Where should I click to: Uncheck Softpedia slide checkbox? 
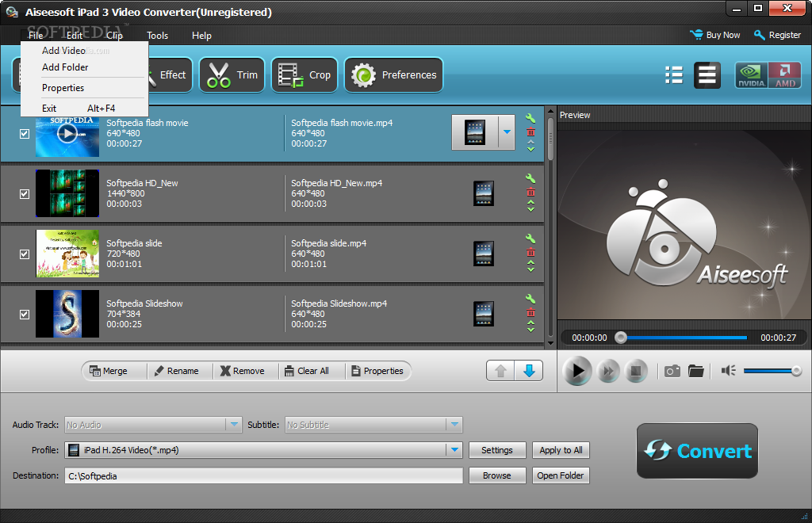coord(25,254)
